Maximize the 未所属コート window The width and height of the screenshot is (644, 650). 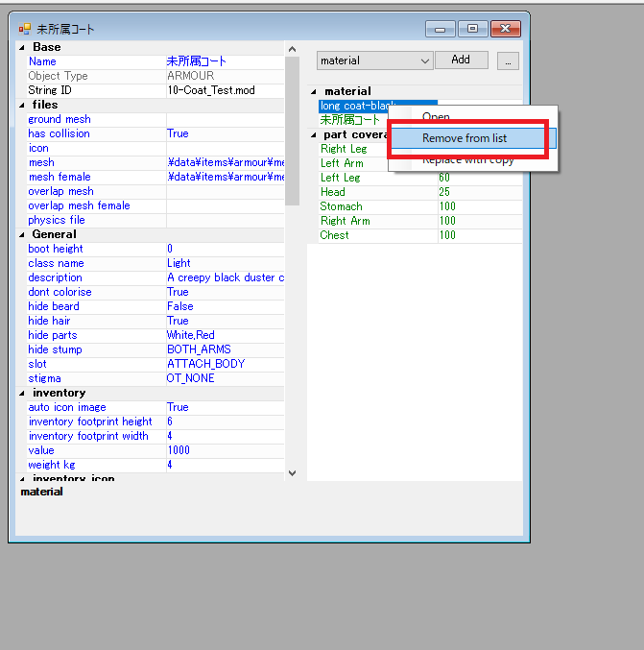pyautogui.click(x=472, y=29)
